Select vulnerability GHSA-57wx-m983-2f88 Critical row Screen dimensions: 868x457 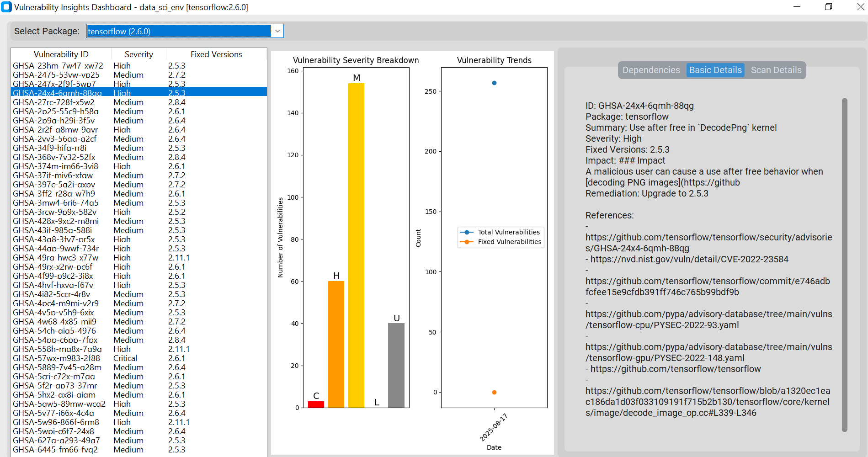point(139,358)
